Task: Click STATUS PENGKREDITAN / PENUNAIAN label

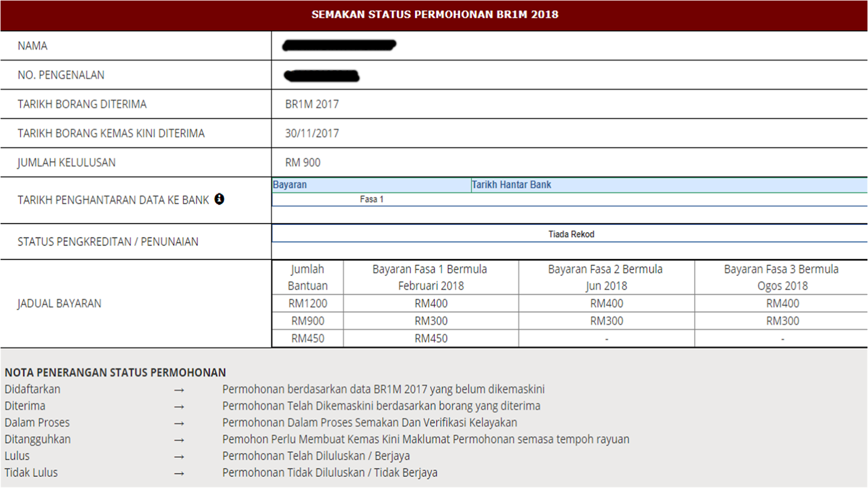Action: click(x=108, y=242)
